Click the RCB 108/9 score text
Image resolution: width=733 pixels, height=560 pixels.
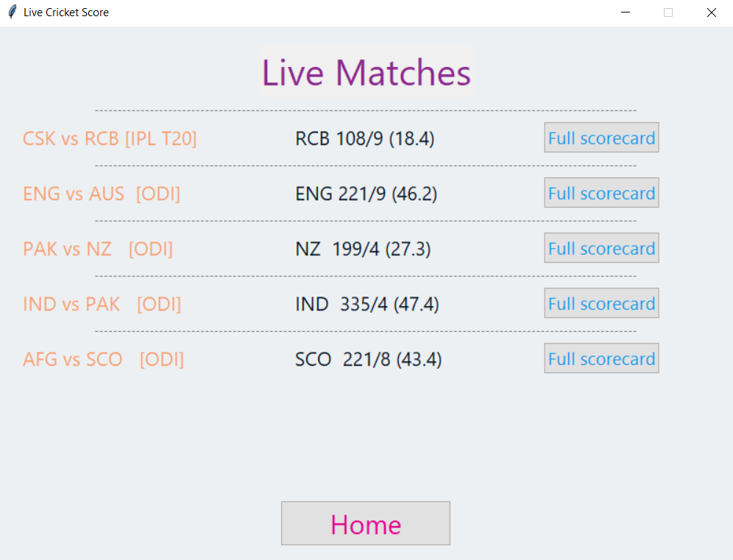click(x=364, y=138)
